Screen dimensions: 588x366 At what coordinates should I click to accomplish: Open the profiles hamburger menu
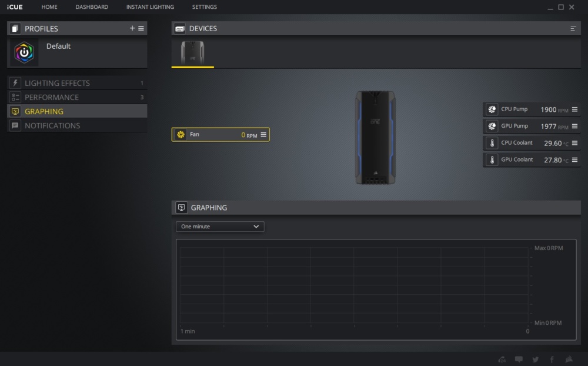pyautogui.click(x=141, y=28)
